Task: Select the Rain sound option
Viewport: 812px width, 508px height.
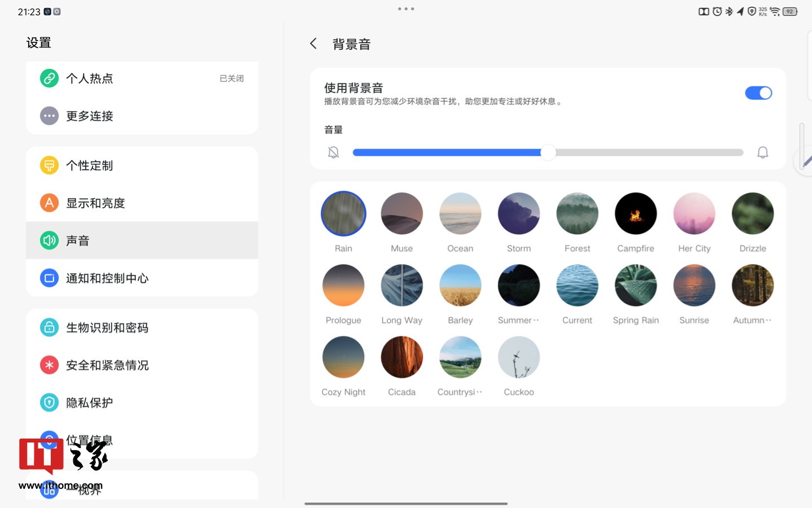Action: click(x=343, y=214)
